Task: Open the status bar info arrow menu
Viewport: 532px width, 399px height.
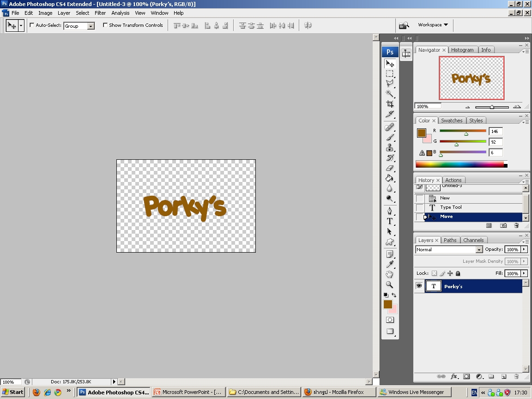Action: point(114,382)
